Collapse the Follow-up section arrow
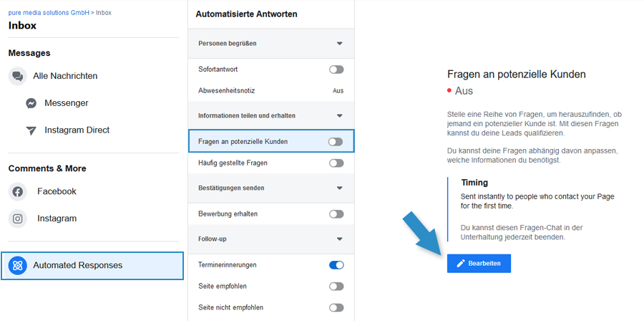This screenshot has height=321, width=644. pyautogui.click(x=339, y=239)
